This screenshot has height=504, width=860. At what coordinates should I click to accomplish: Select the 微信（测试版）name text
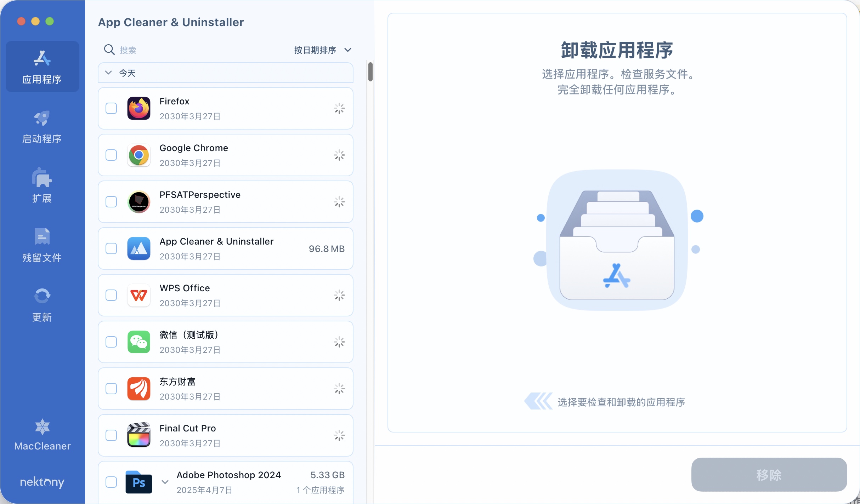click(189, 335)
